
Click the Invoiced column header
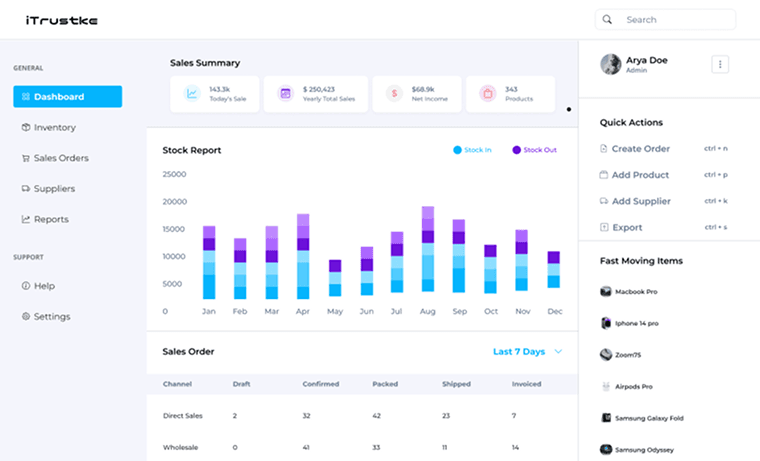click(x=526, y=383)
